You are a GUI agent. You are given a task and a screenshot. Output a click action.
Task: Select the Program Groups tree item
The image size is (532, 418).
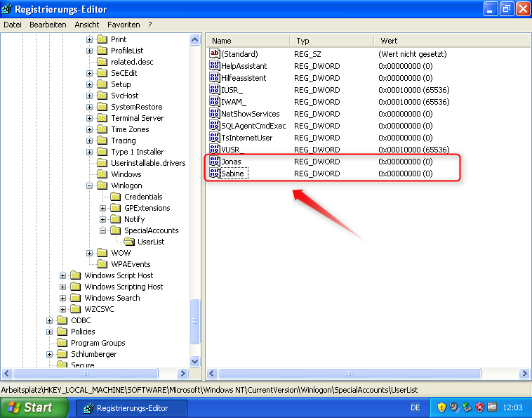[x=98, y=343]
